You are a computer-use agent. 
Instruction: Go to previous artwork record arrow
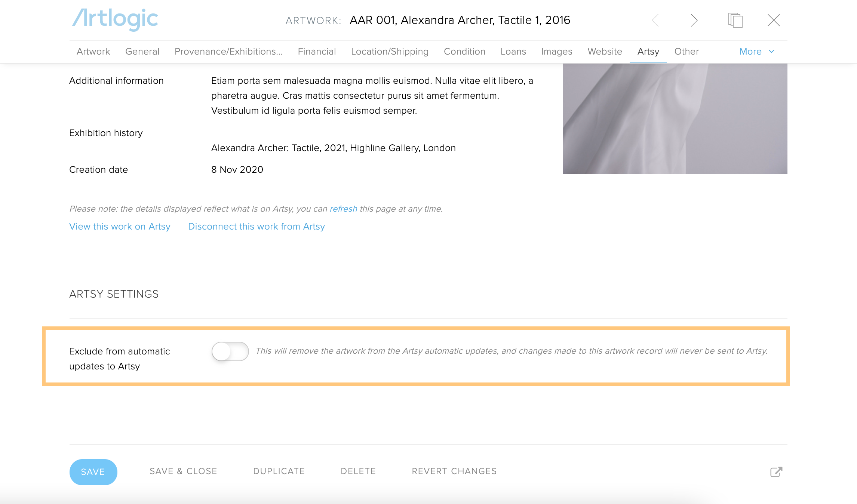[655, 20]
